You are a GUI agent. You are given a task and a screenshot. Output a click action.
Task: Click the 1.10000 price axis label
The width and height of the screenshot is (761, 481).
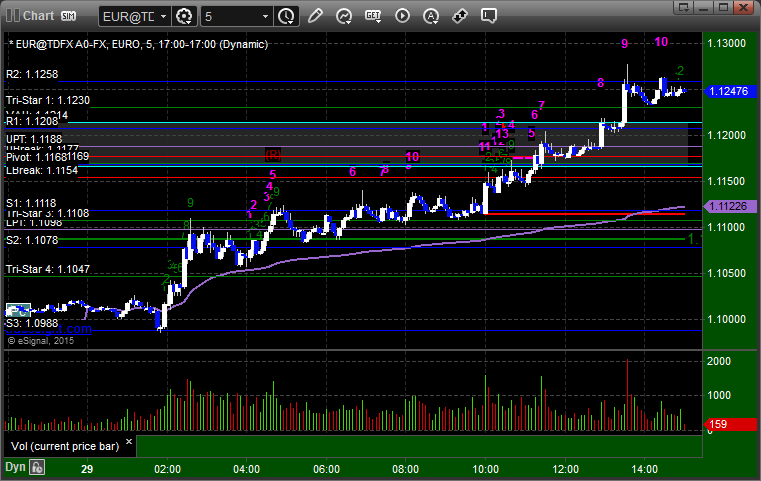pyautogui.click(x=727, y=319)
